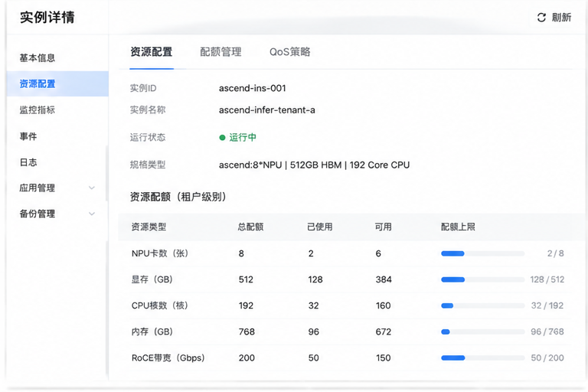Select the RoCE带宽（Gbps）row label
Viewport: 588px width, 392px height.
168,358
